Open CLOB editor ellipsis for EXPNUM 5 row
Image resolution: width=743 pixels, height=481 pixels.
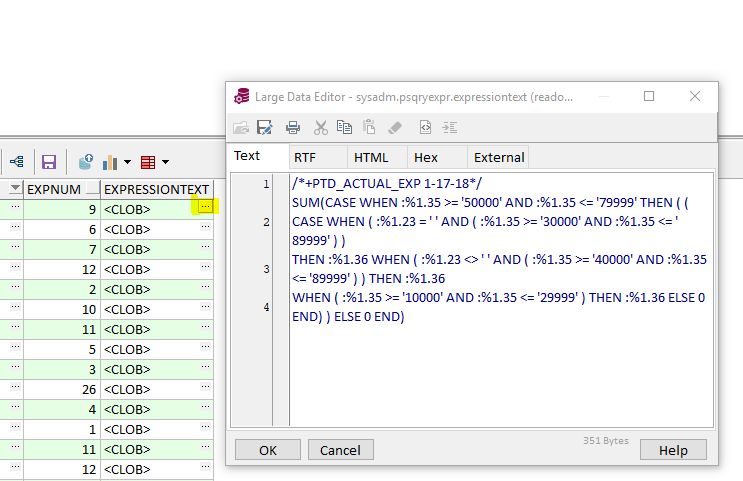205,346
